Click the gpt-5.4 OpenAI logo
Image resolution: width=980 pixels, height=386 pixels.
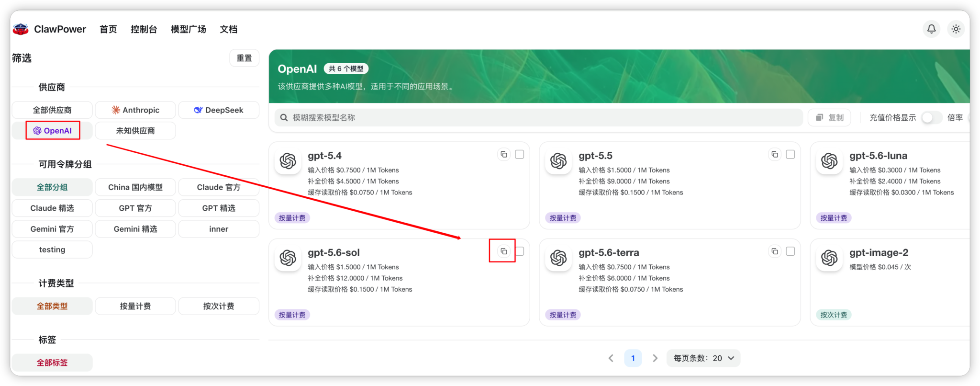click(288, 161)
